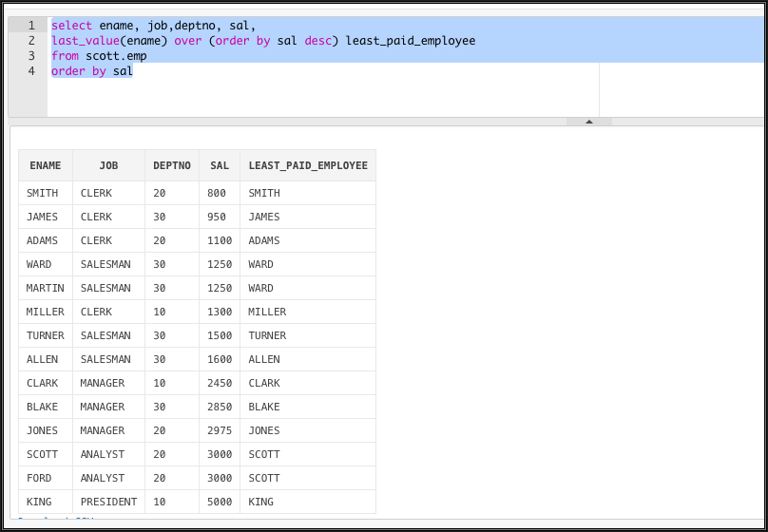Click the LEAST_PAID_EMPLOYEE column header
768x532 pixels.
point(308,165)
